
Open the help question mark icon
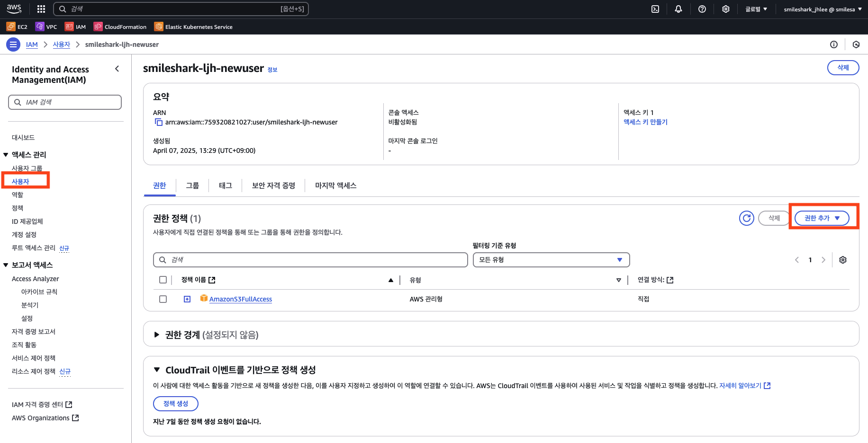[702, 9]
